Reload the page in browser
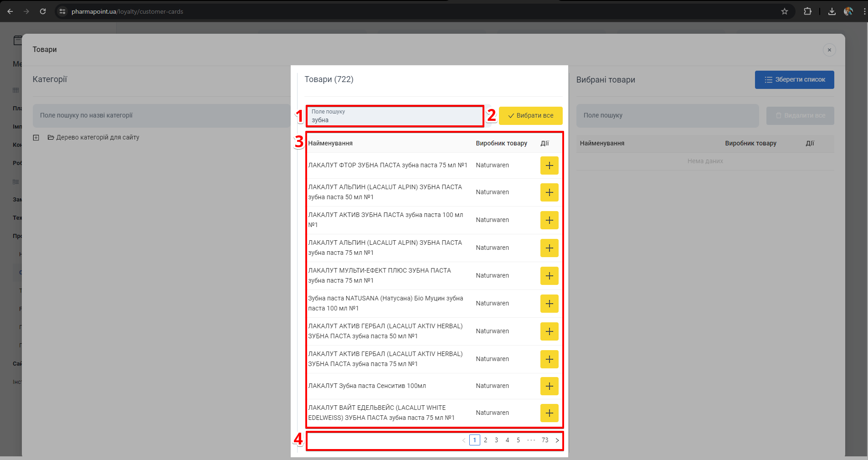Viewport: 868px width, 460px height. click(43, 11)
